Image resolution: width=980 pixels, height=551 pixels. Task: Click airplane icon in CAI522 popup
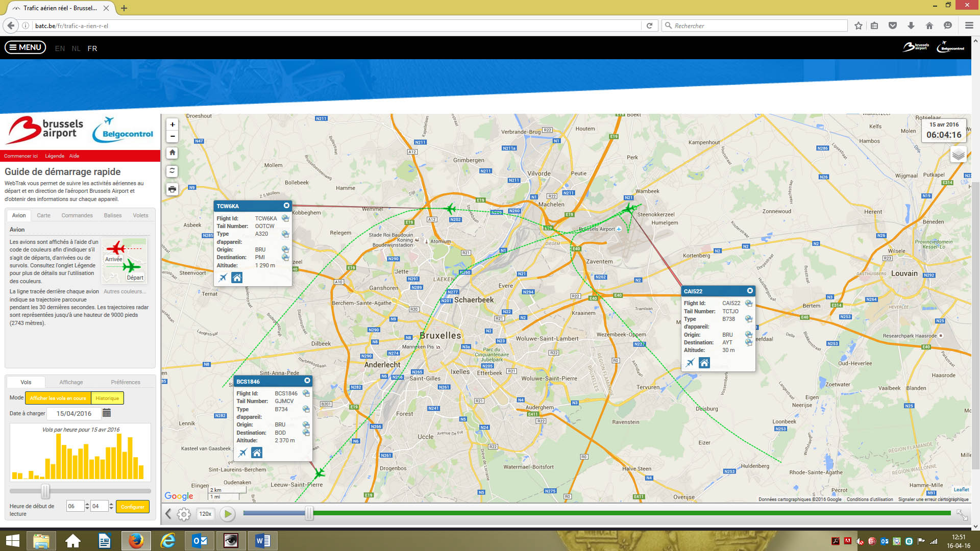(690, 363)
